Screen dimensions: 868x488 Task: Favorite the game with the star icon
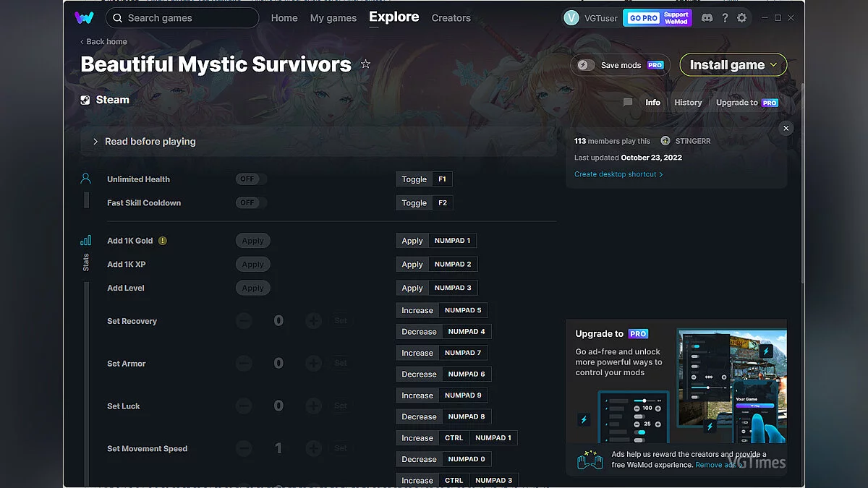click(x=365, y=64)
